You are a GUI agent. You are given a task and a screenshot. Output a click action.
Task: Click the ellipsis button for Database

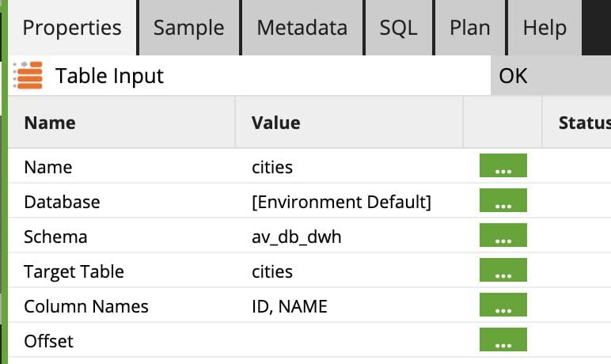click(x=503, y=202)
